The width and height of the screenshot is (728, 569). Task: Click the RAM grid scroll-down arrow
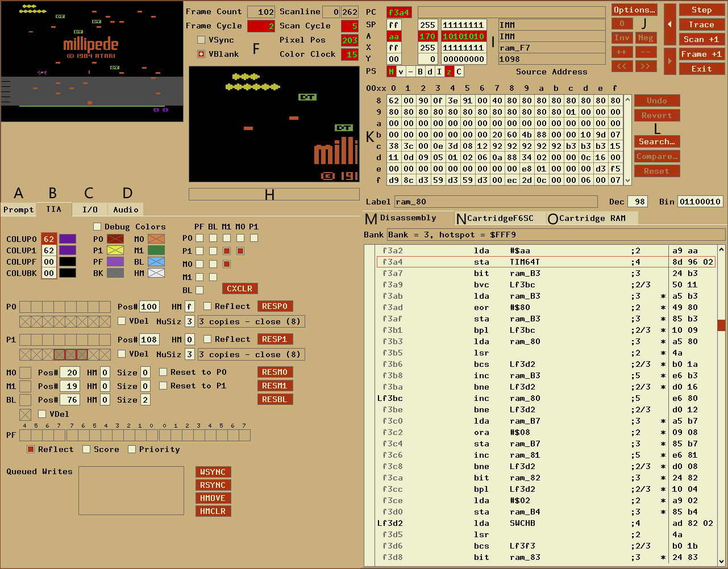[x=627, y=181]
